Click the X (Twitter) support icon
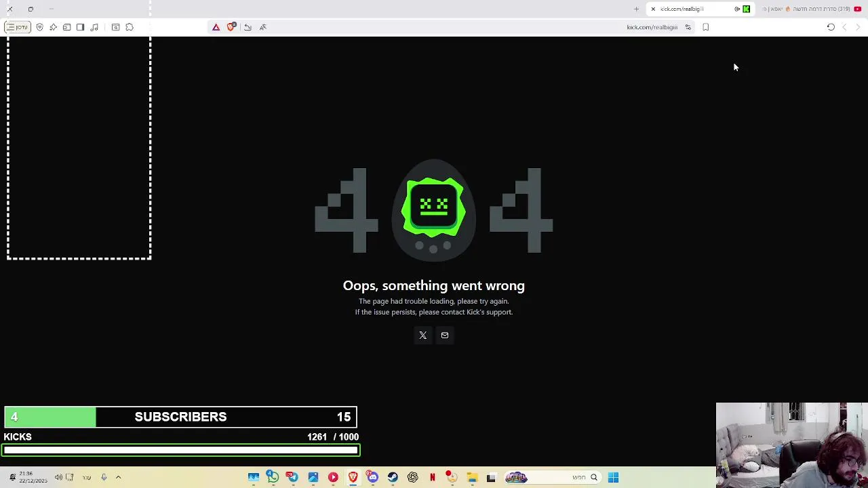 [x=422, y=335]
